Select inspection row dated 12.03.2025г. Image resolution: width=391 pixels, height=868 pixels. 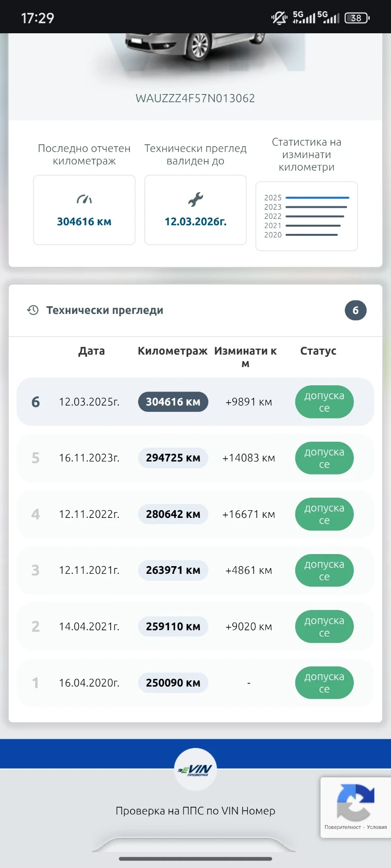click(x=89, y=402)
